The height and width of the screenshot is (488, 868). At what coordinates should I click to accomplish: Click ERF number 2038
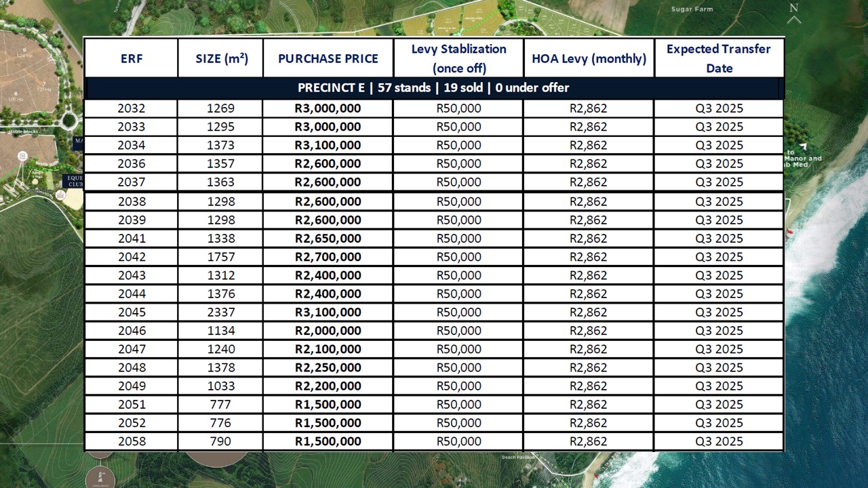click(132, 201)
